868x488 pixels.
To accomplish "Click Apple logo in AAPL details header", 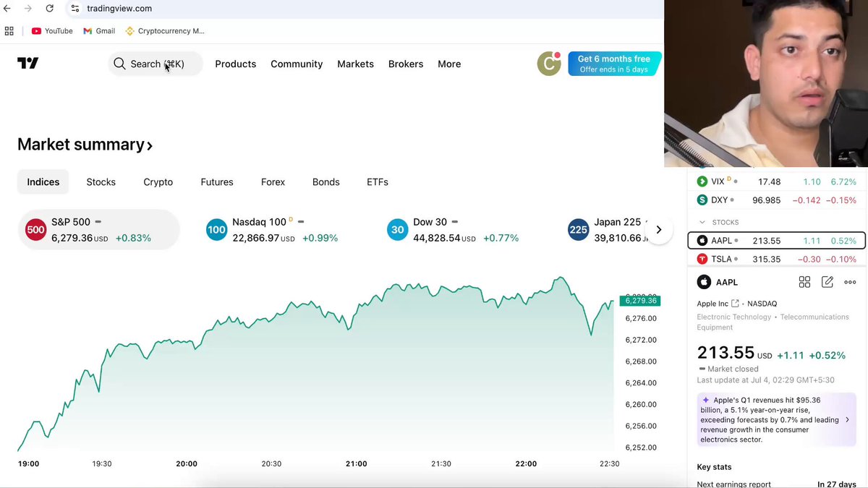I will pos(704,282).
